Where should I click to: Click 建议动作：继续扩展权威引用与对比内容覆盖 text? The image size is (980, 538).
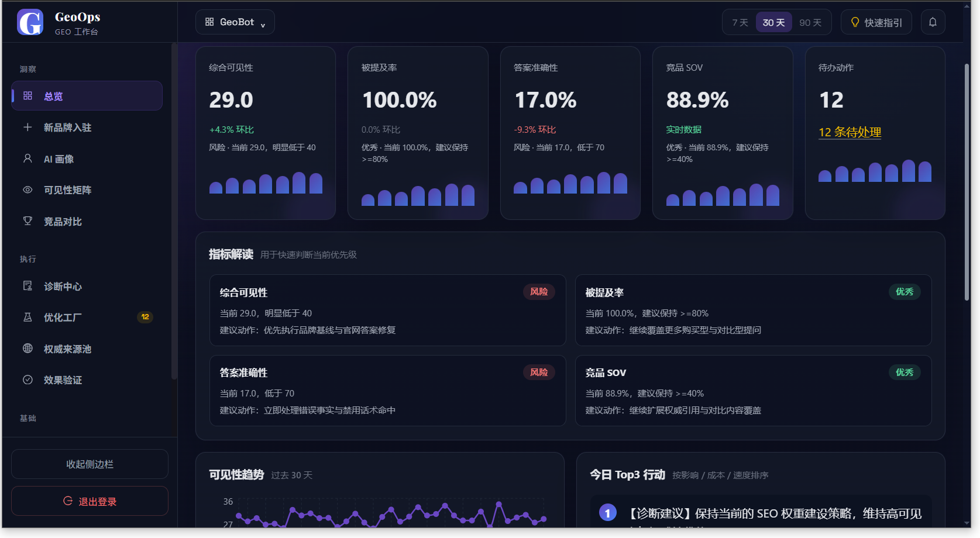tap(673, 411)
